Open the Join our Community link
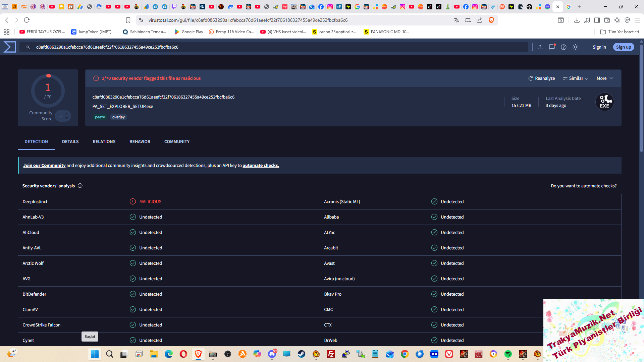Image resolution: width=644 pixels, height=362 pixels. [x=44, y=166]
